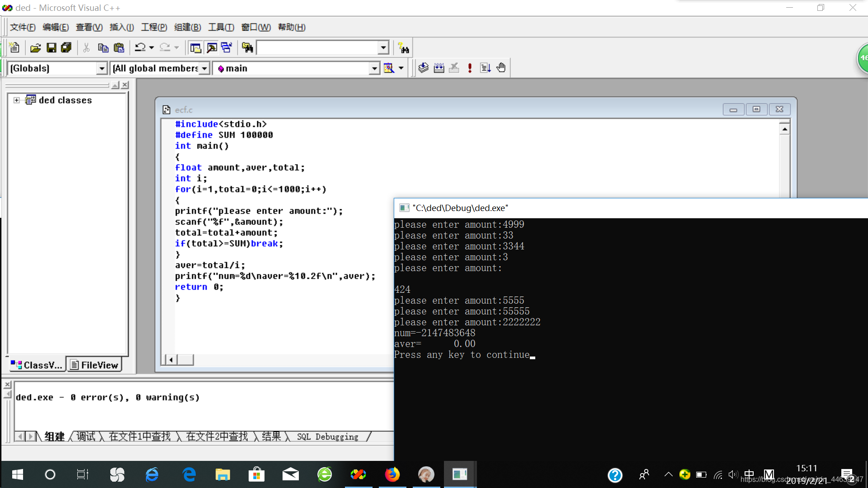
Task: Click the editor horizontal scroll left arrow
Action: (x=171, y=360)
